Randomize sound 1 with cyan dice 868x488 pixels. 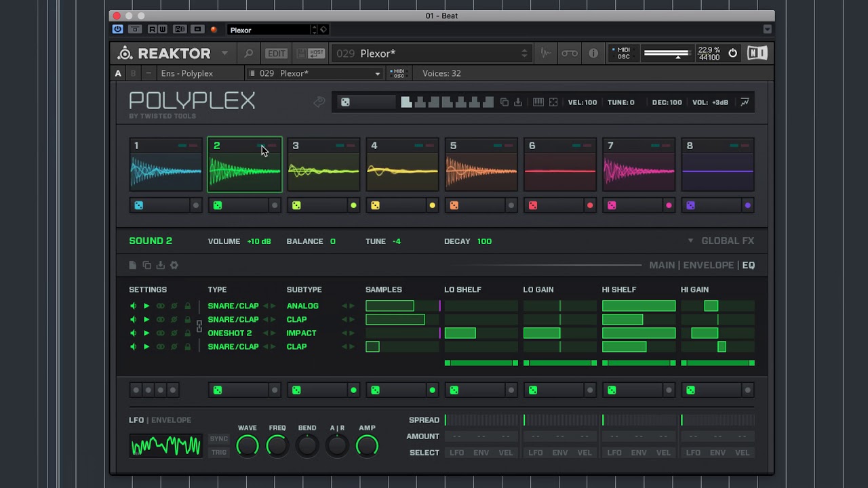click(x=139, y=205)
